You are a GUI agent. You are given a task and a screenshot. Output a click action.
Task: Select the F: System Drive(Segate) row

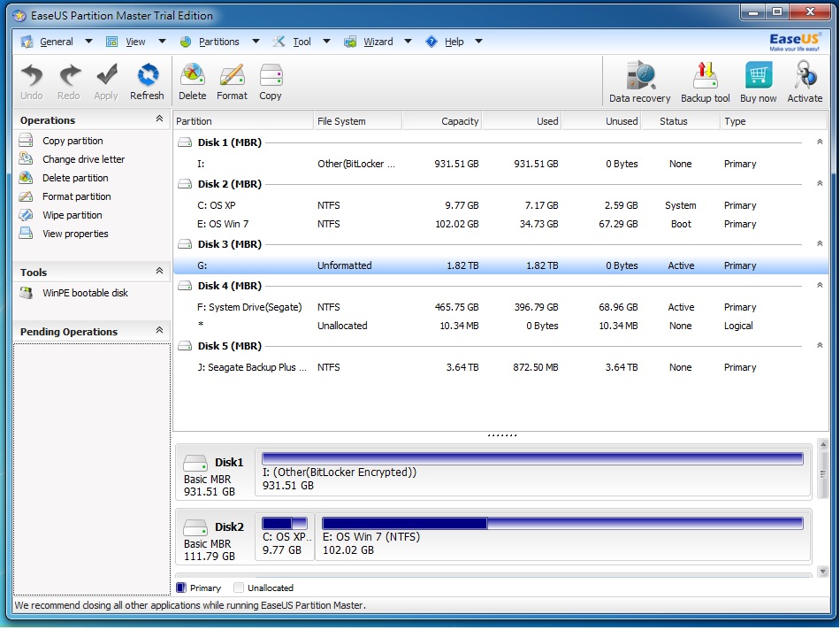pyautogui.click(x=500, y=307)
